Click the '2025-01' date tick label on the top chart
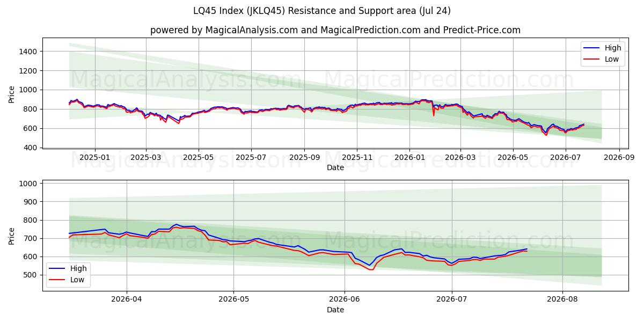Viewport: 644px width, 322px height. (94, 157)
